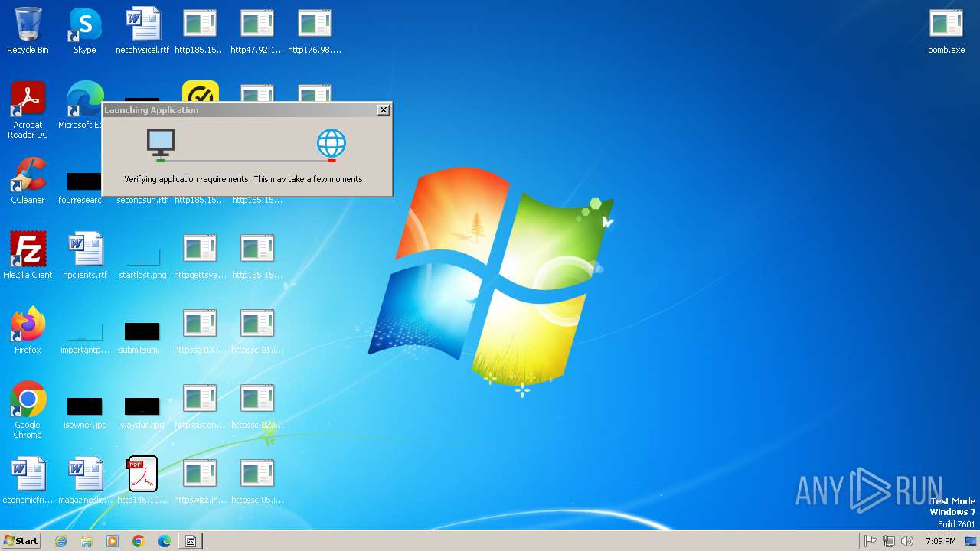Select the httpssc-01 desktop file
This screenshot has height=551, width=980.
pos(257,331)
